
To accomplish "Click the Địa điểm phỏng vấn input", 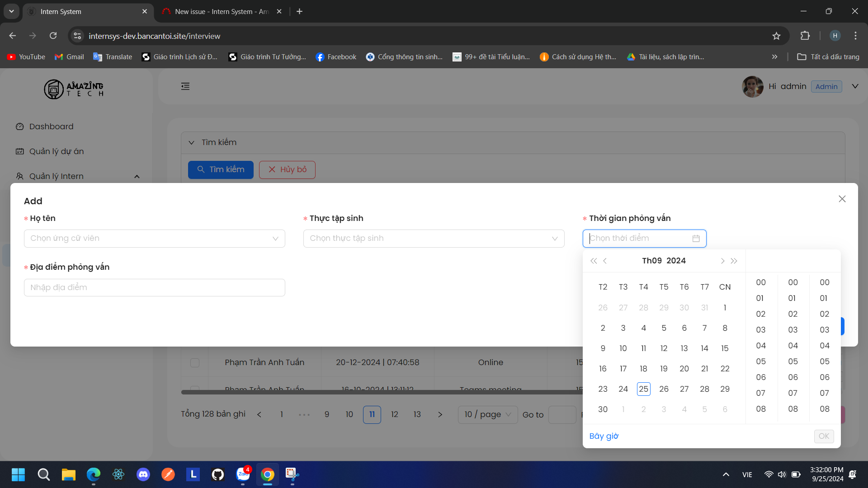I will pos(154,288).
